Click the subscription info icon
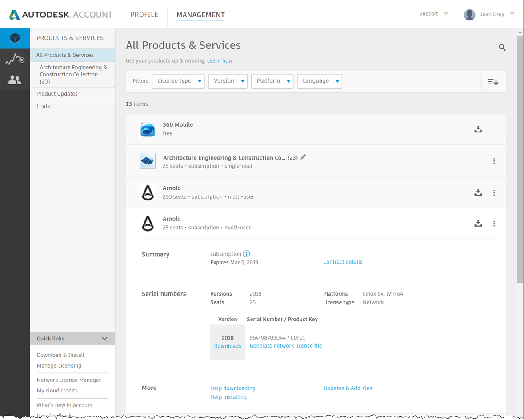Viewport: 524px width, 420px height. (x=246, y=254)
